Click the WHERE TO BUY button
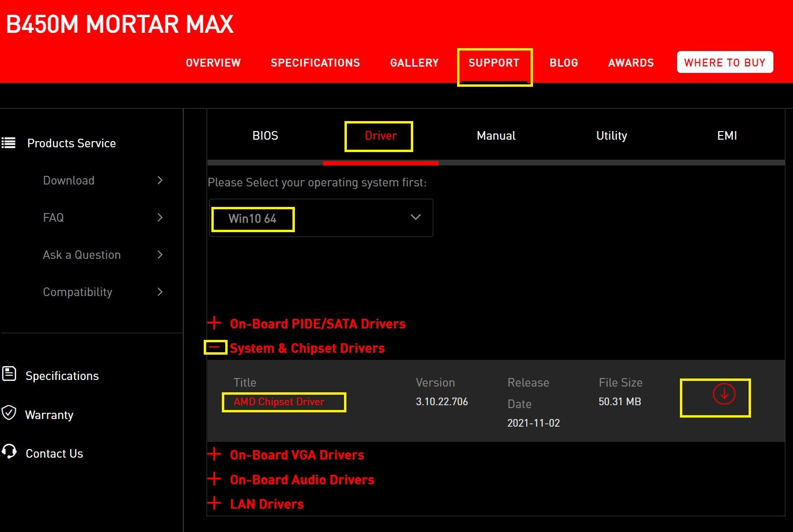 pos(725,62)
